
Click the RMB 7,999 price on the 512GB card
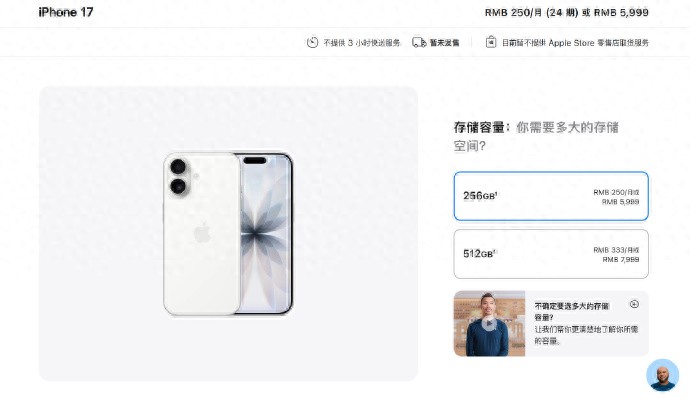click(620, 259)
